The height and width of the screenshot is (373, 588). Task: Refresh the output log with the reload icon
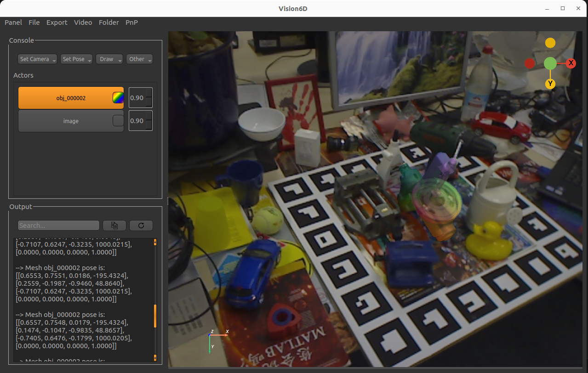141,225
